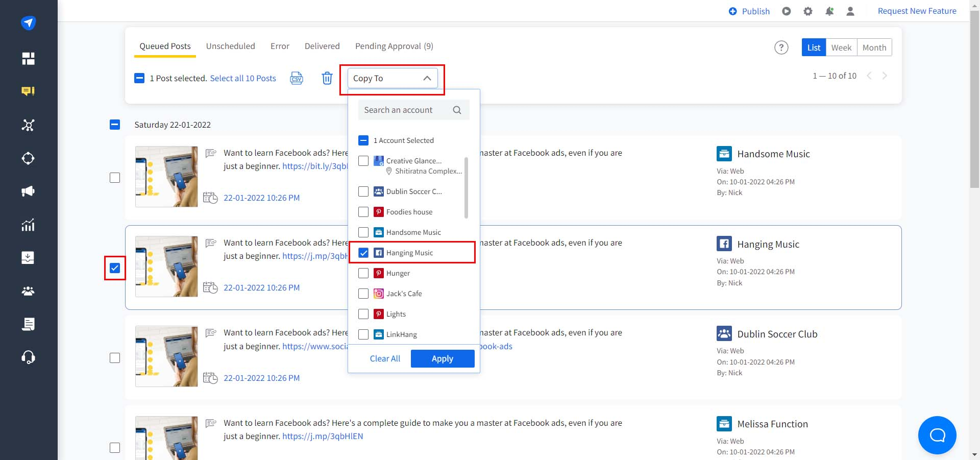
Task: Switch to List view
Action: 814,47
